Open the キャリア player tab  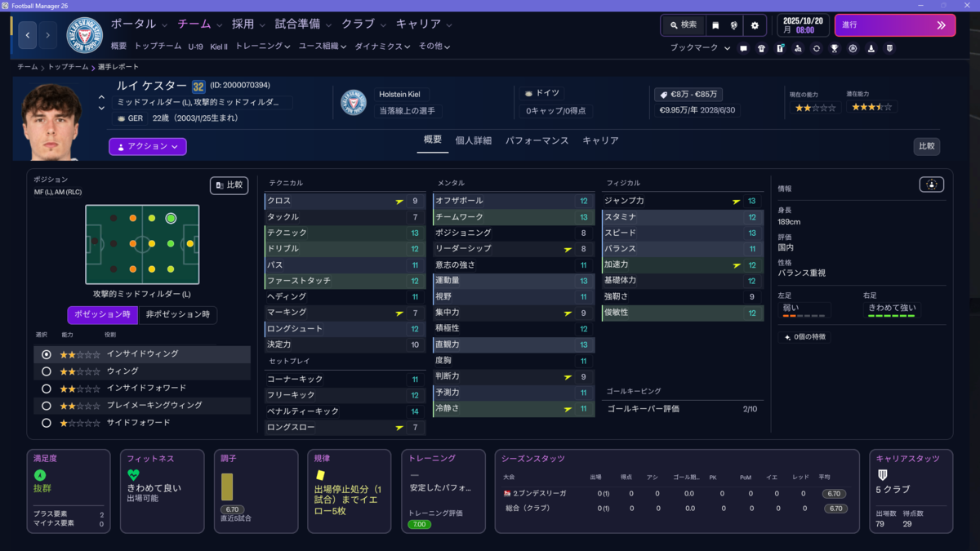pyautogui.click(x=600, y=140)
